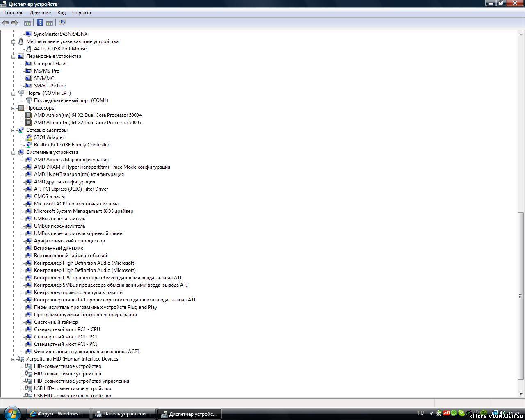
Task: Click the monitor icon beside SyncMaster 943N/943NX
Action: (29, 34)
